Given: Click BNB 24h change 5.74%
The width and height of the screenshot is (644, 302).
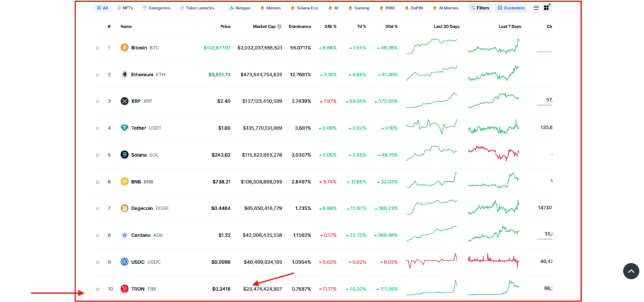Looking at the screenshot, I should tap(328, 182).
